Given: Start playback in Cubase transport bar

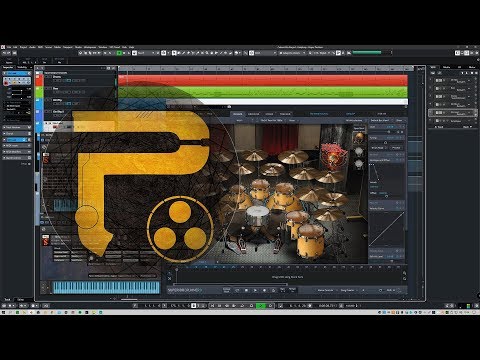Looking at the screenshot, I should click(x=261, y=305).
